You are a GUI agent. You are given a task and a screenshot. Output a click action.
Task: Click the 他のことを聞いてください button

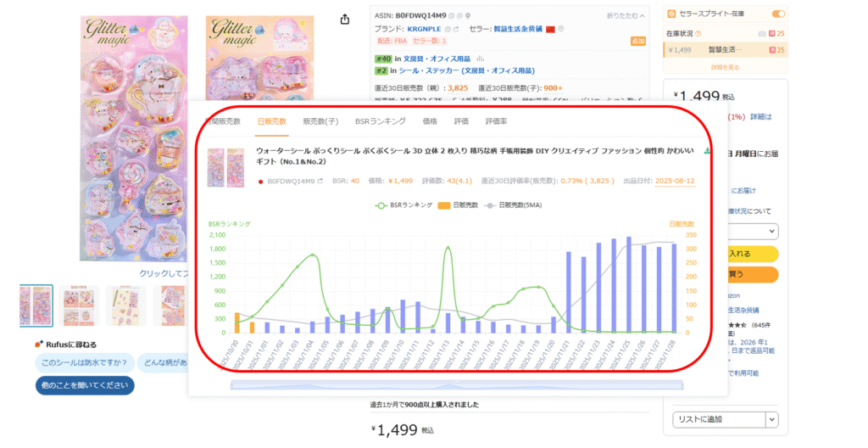[x=85, y=385]
